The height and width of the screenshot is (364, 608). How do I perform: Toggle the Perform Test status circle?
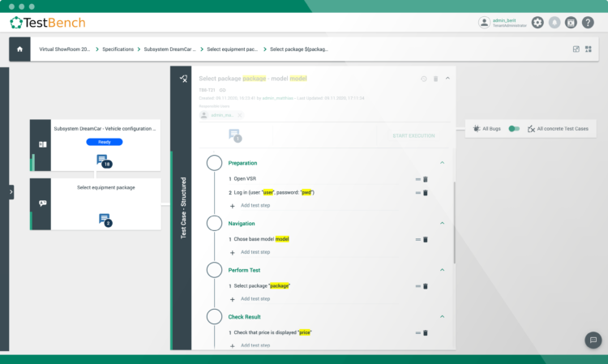coord(215,270)
